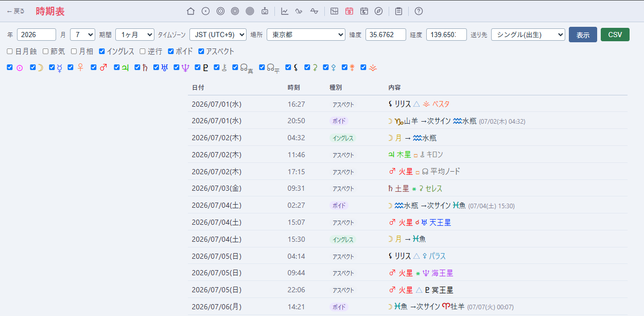Toggle the True Node (真) checkbox
The height and width of the screenshot is (316, 644).
coord(235,67)
